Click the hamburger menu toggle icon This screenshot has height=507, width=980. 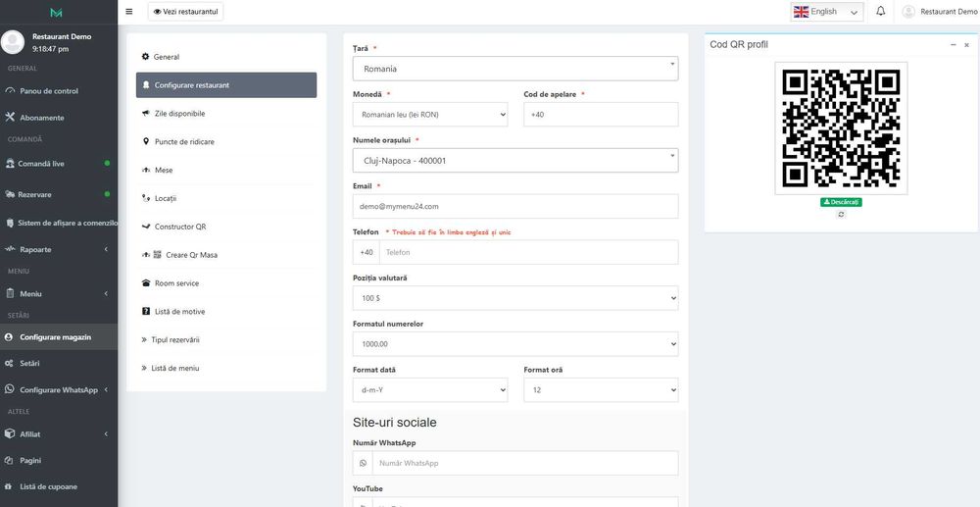(x=129, y=12)
